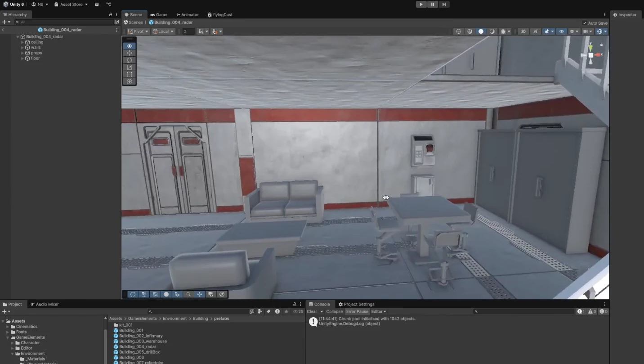Screen dimensions: 644x364
Task: Toggle the Auto Save checkbox
Action: (x=585, y=23)
